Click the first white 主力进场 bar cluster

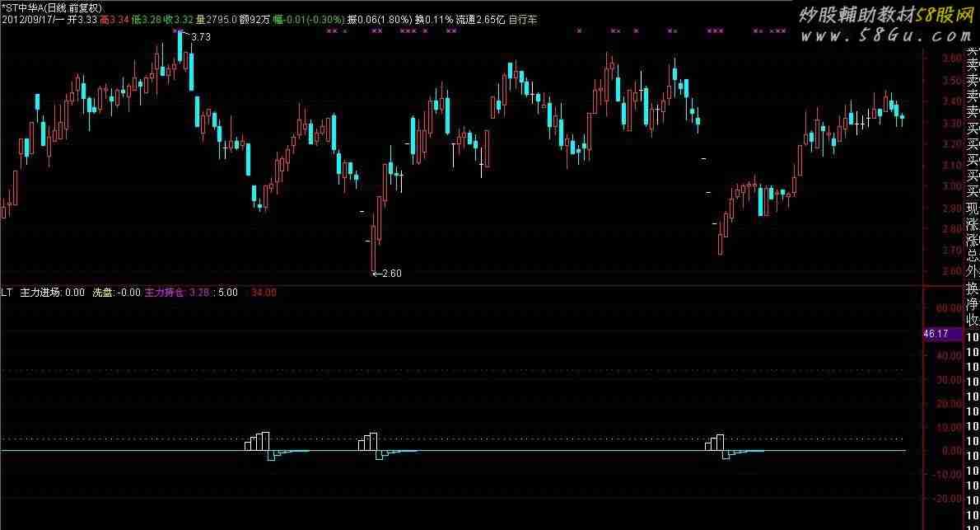257,441
